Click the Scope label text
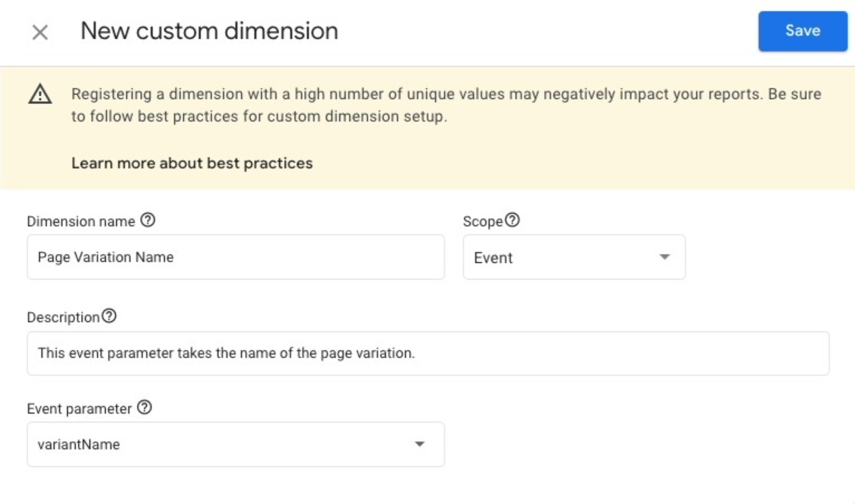This screenshot has width=855, height=504. (483, 221)
